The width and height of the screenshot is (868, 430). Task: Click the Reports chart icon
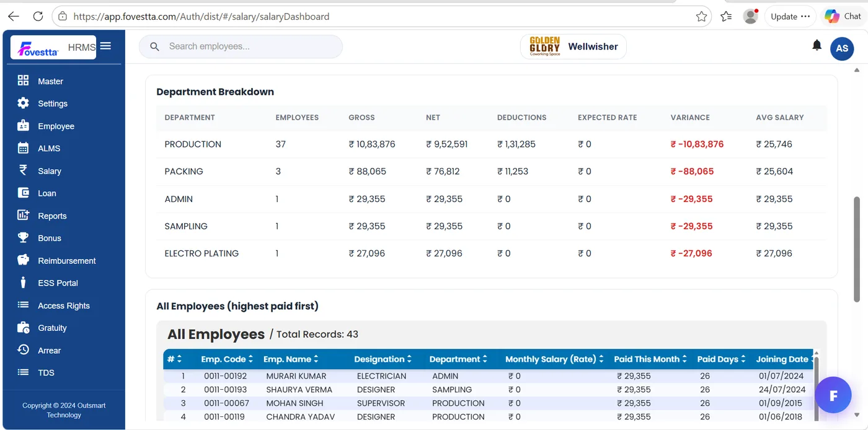[23, 215]
